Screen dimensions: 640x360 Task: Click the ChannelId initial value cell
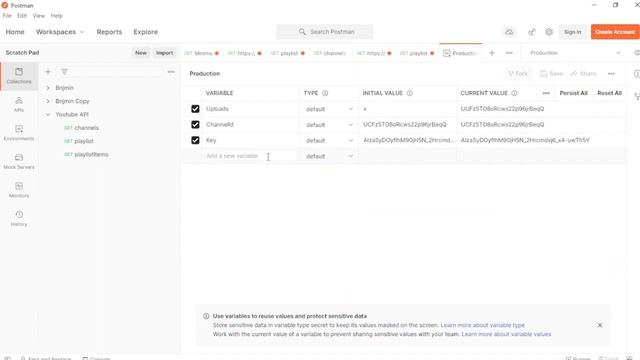pos(407,124)
